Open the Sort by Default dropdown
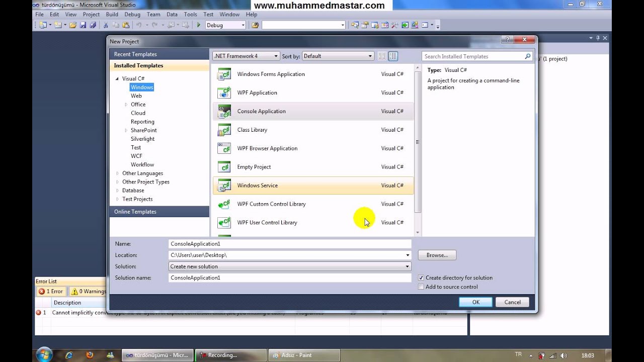 click(x=370, y=56)
